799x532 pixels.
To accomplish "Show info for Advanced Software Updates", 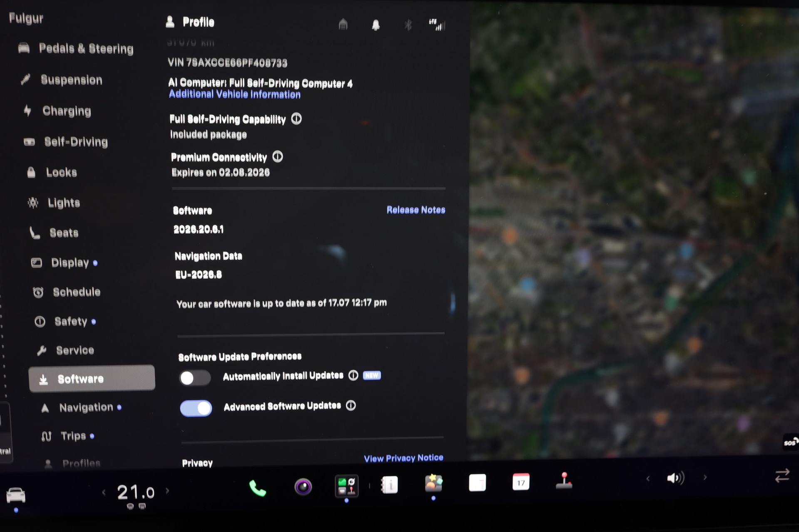I will pos(351,406).
